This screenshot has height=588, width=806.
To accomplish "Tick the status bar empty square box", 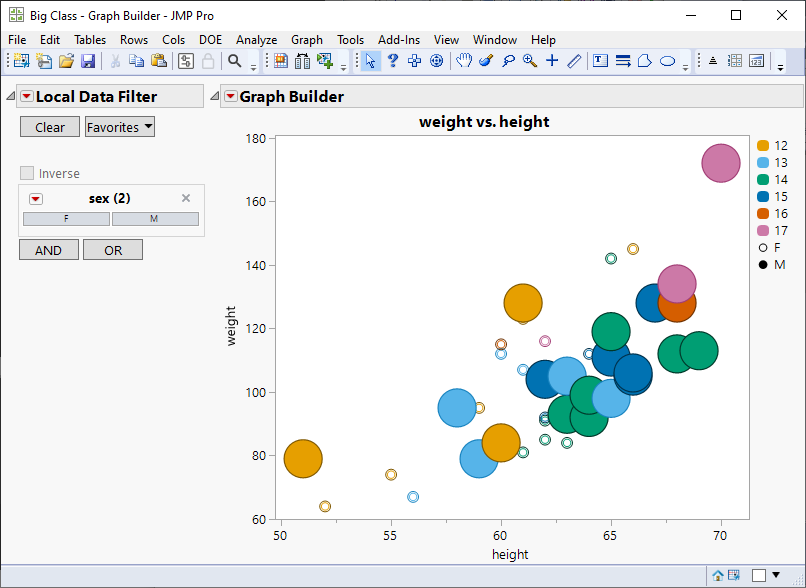I will tap(759, 575).
